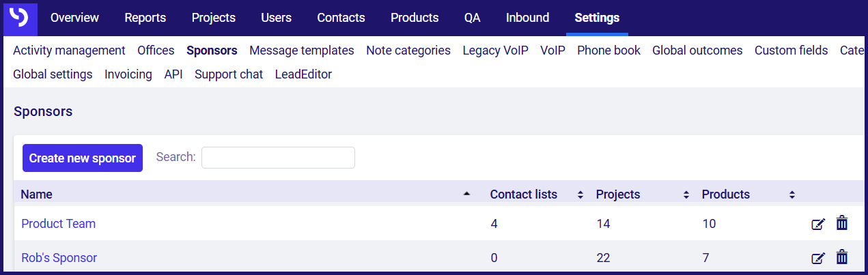Viewport: 868px width, 275px height.
Task: Delete the Product Team sponsor
Action: tap(842, 223)
